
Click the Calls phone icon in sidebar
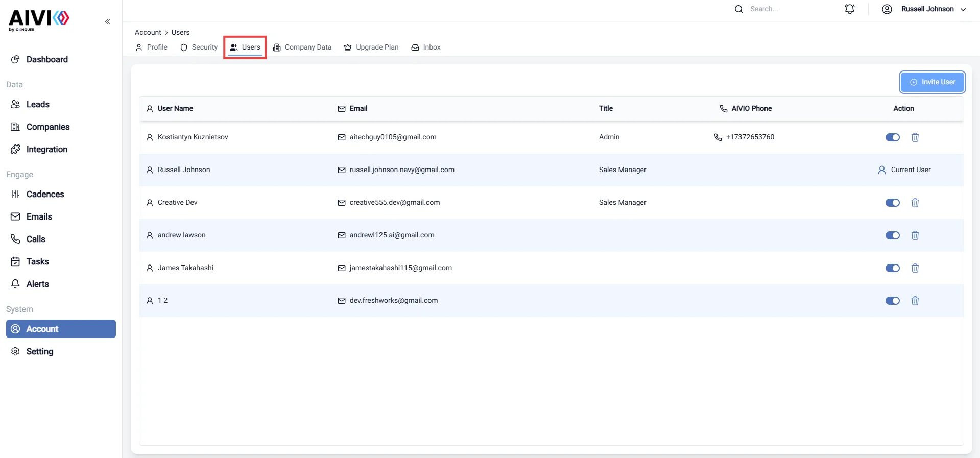tap(15, 239)
